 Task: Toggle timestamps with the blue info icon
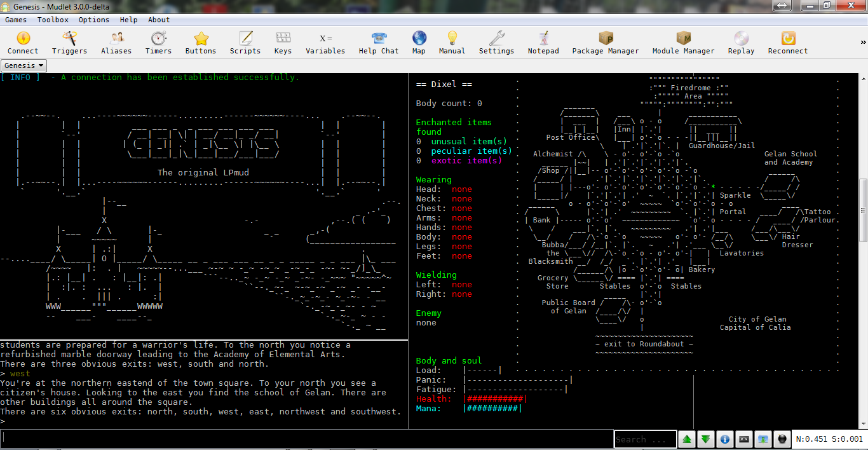point(725,439)
